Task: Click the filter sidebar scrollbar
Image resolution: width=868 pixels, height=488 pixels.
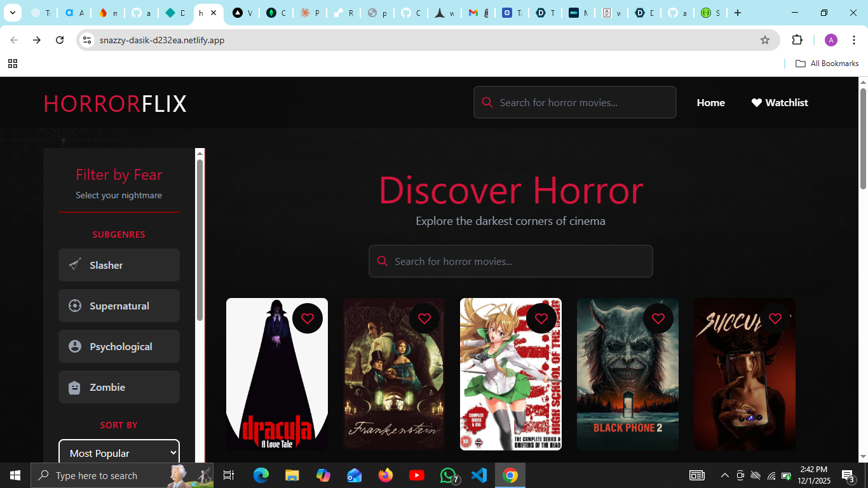Action: 200,240
